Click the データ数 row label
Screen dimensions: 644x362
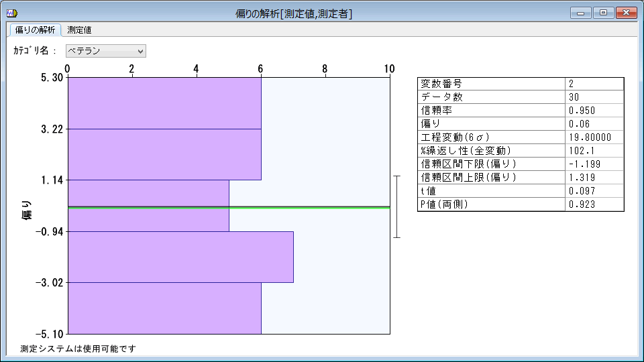click(441, 97)
